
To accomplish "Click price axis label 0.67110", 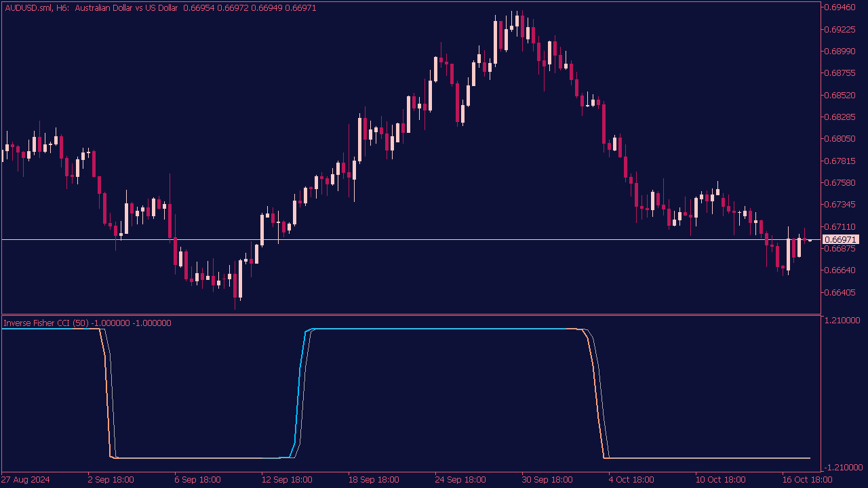I will [x=840, y=226].
